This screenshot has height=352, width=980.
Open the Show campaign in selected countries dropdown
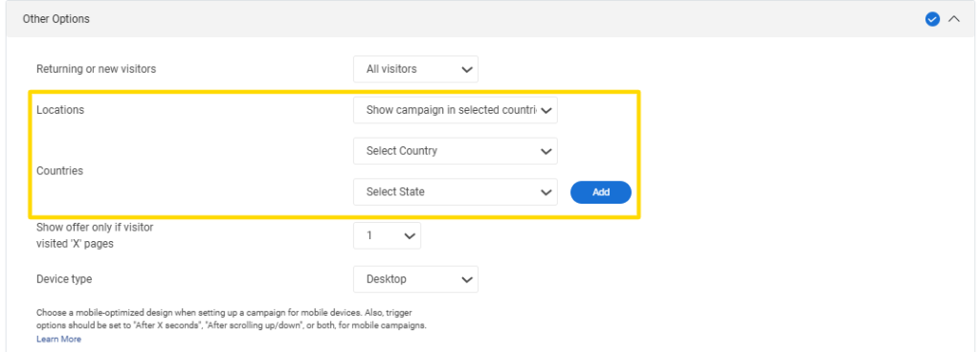(455, 110)
